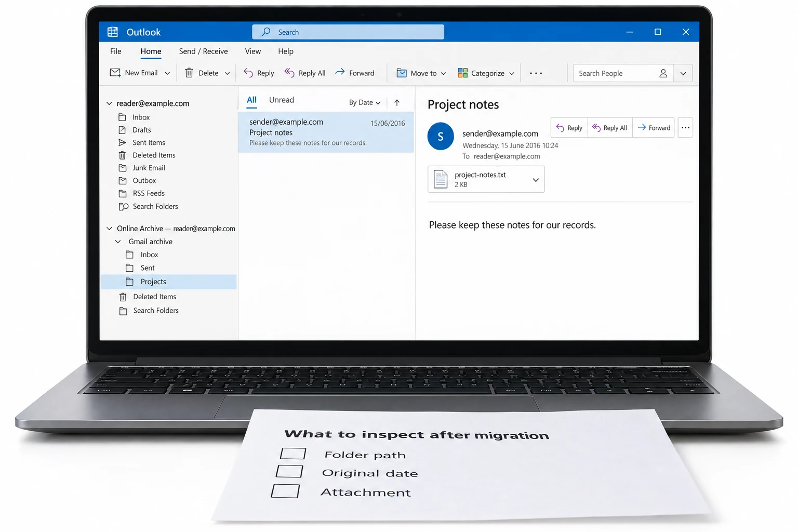Expand the project-notes.txt attachment dropdown

tap(536, 180)
